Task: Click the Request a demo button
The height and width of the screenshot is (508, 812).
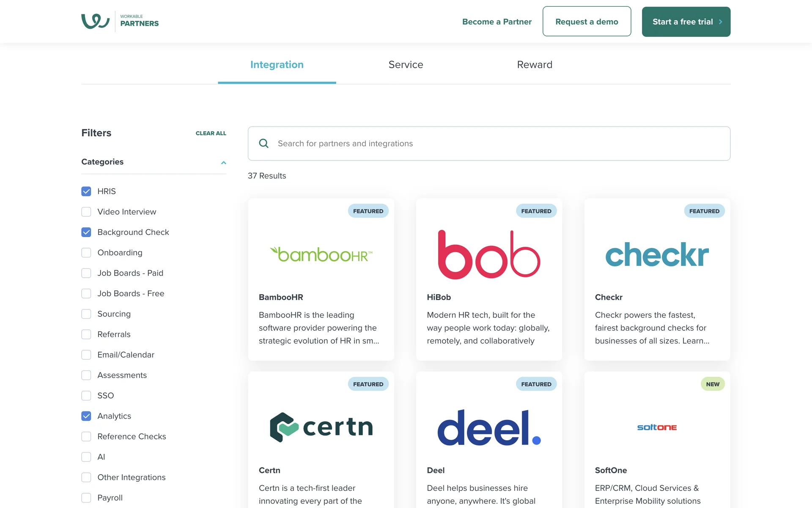Action: pos(587,22)
